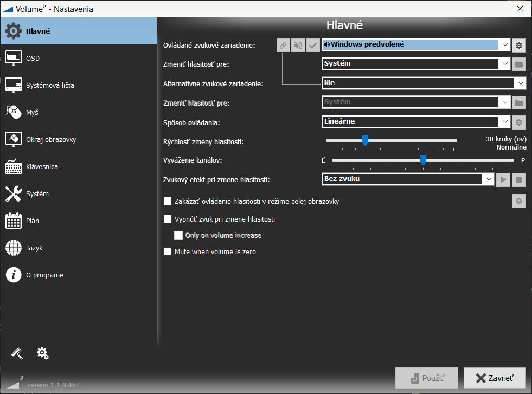The width and height of the screenshot is (532, 394).
Task: Expand the Bez zvuku sound effect dropdown
Action: (x=488, y=179)
